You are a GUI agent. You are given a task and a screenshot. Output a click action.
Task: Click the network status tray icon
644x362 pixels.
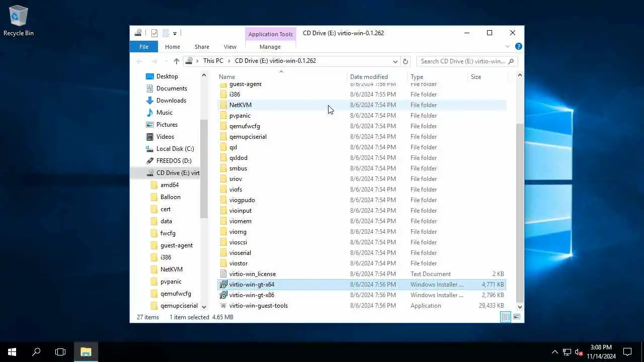point(567,352)
